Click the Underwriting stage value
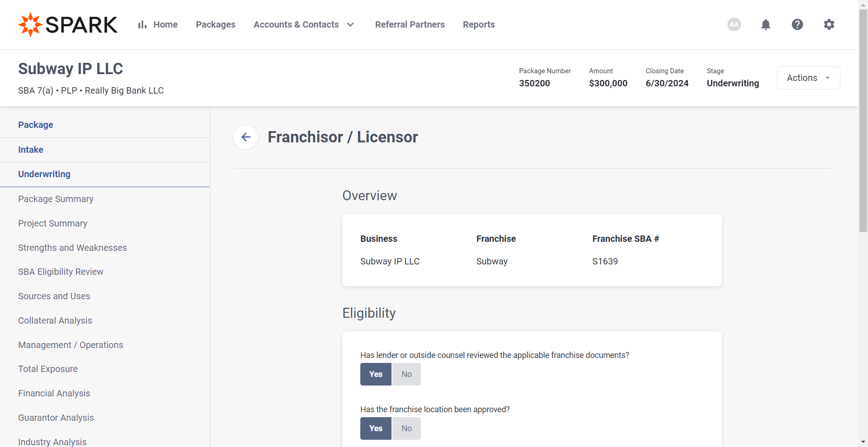This screenshot has width=868, height=447. (x=733, y=83)
